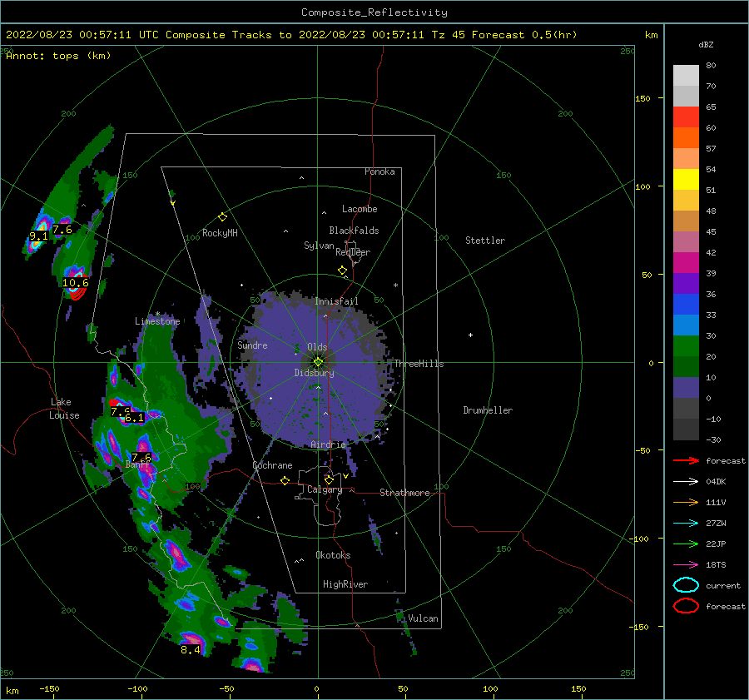Click the red forecast ellipse legend icon
This screenshot has height=700, width=749.
pos(686,606)
